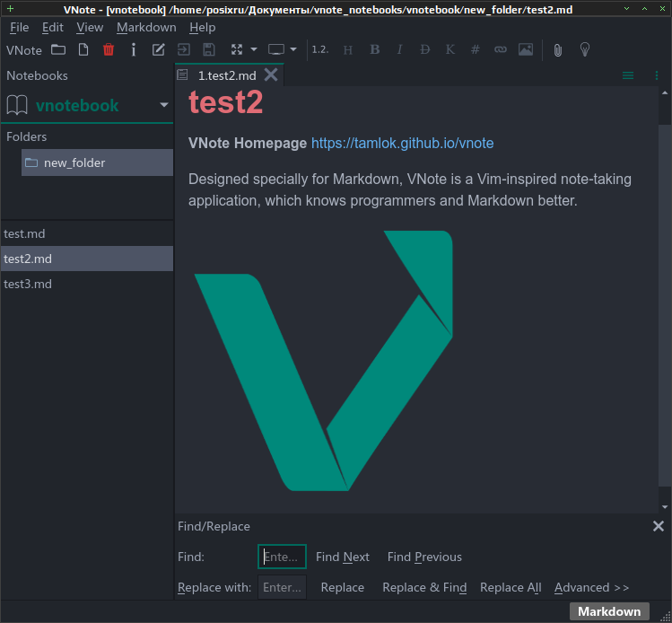Delete the note using the red trash icon
The height and width of the screenshot is (623, 672).
click(109, 49)
